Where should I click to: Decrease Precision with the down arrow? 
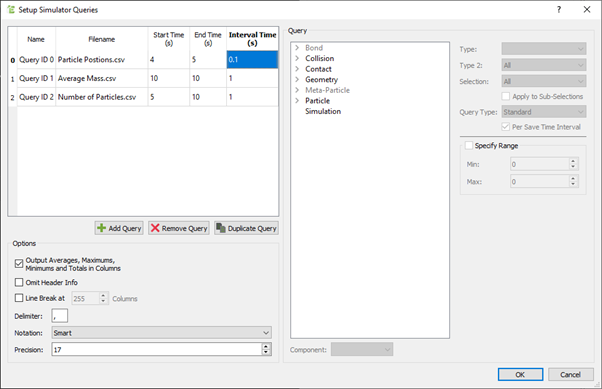tap(266, 352)
